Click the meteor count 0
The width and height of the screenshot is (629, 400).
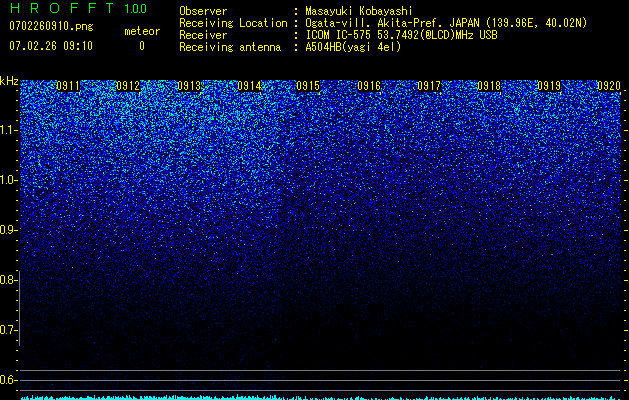[x=142, y=46]
